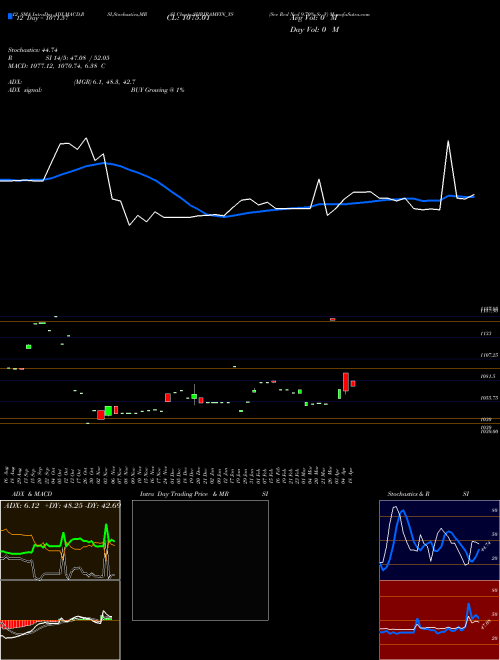The width and height of the screenshot is (500, 660).
Task: Select the 'Stochastics: 44.74' reading
Action: click(32, 50)
